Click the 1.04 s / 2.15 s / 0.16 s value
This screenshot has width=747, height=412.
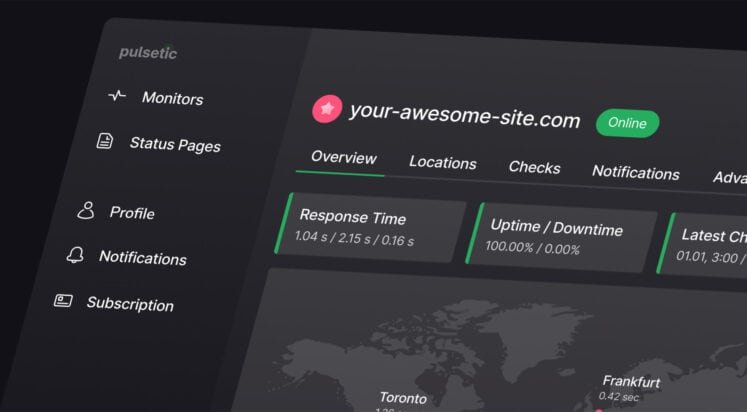tap(354, 238)
